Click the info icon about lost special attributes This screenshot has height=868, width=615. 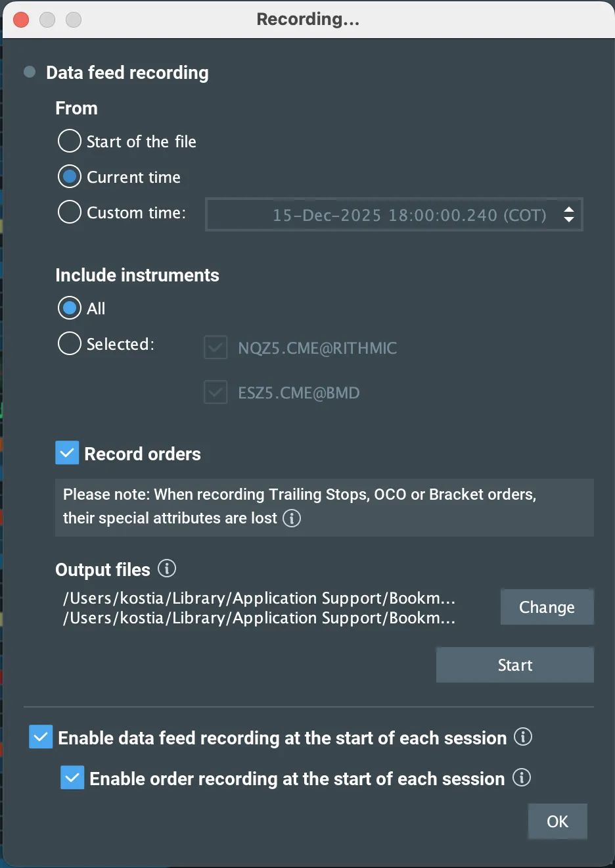[x=291, y=519]
